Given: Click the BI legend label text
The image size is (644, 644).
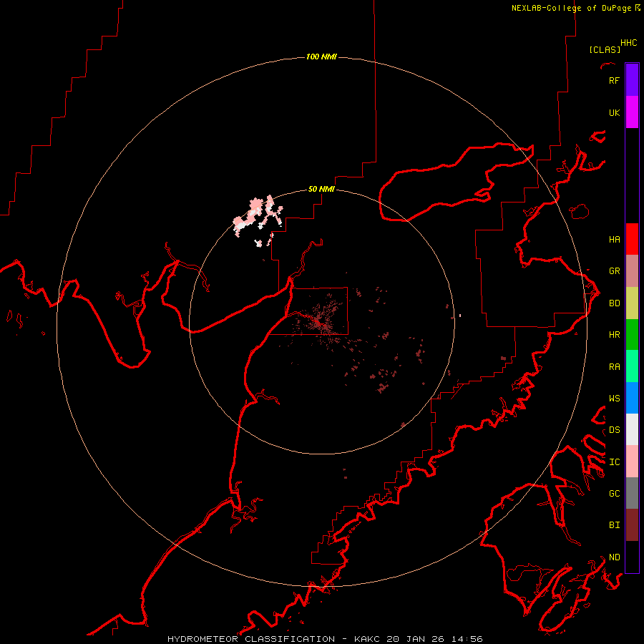Looking at the screenshot, I should pyautogui.click(x=614, y=525).
